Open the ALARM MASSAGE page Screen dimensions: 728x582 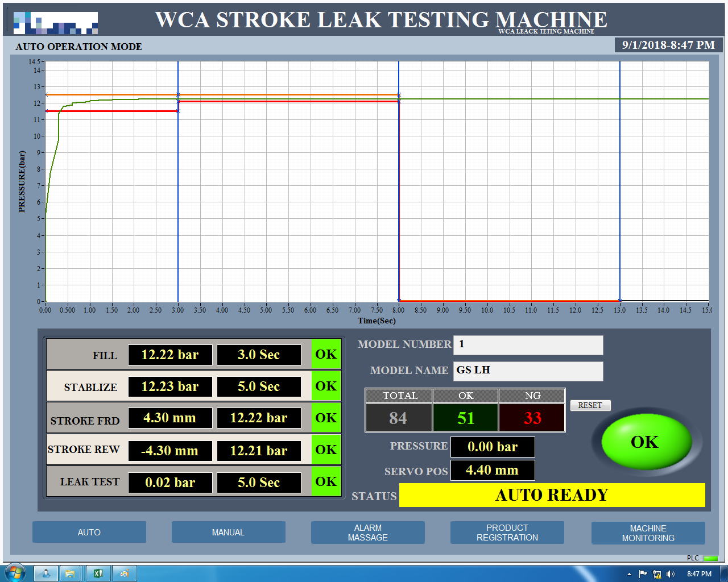(x=367, y=533)
